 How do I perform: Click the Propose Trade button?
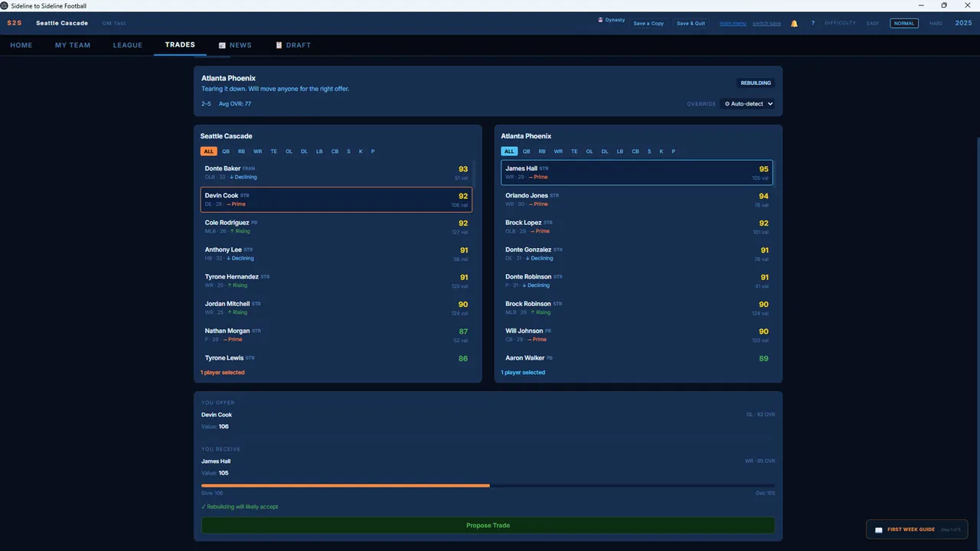click(488, 526)
